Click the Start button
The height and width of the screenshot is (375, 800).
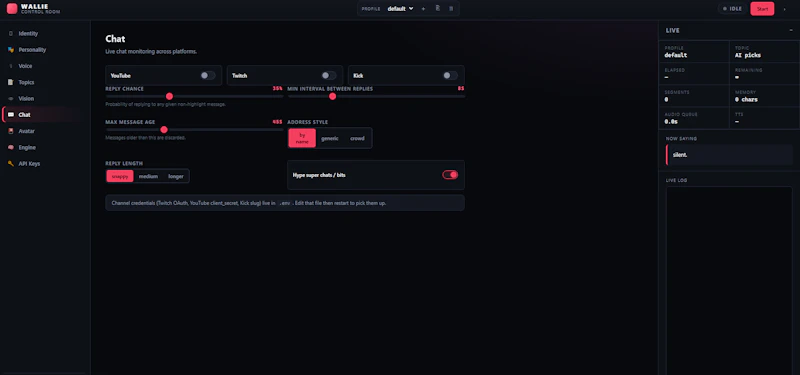pyautogui.click(x=762, y=9)
